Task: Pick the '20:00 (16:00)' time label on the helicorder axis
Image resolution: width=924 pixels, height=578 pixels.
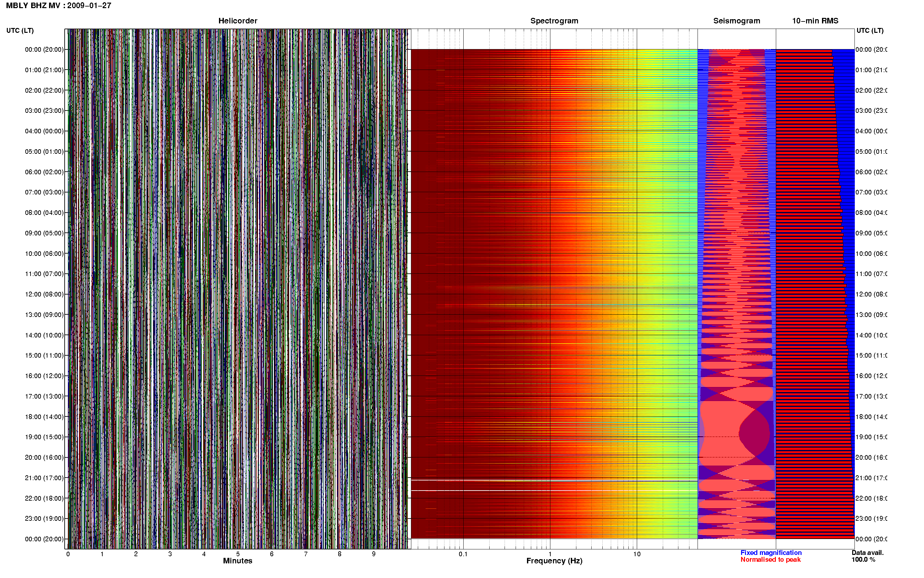Action: [44, 458]
